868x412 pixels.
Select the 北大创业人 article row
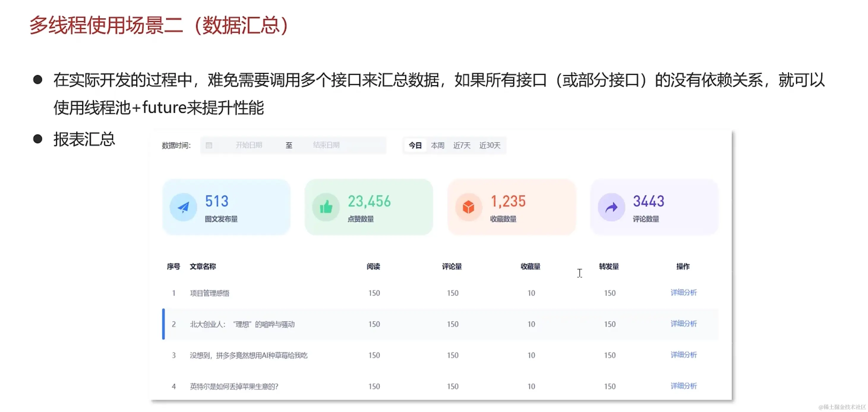click(242, 324)
